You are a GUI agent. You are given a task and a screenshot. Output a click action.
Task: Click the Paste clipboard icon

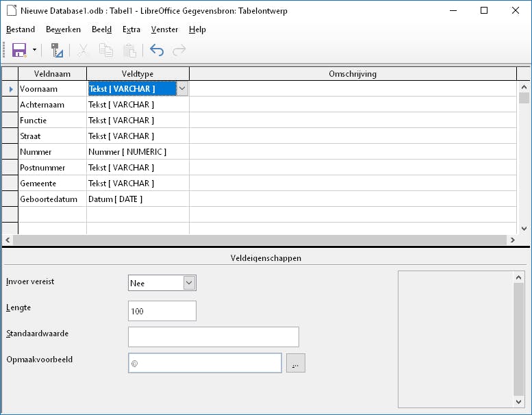(129, 50)
